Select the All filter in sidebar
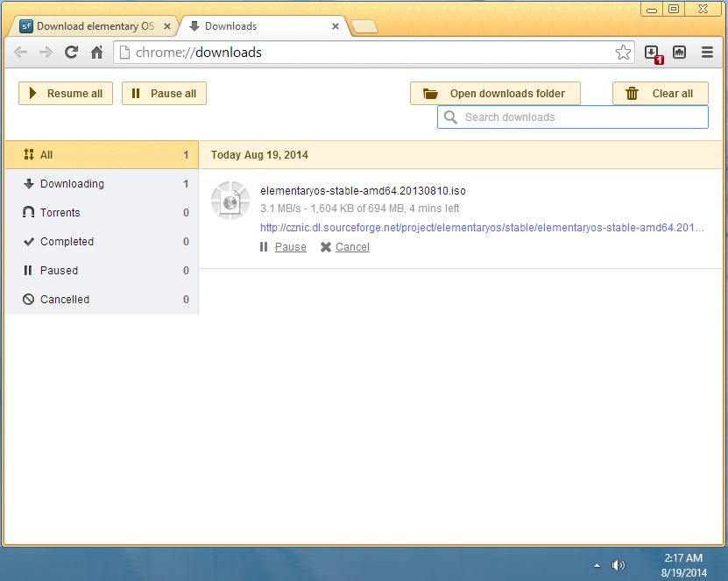Image resolution: width=728 pixels, height=581 pixels. (x=102, y=154)
